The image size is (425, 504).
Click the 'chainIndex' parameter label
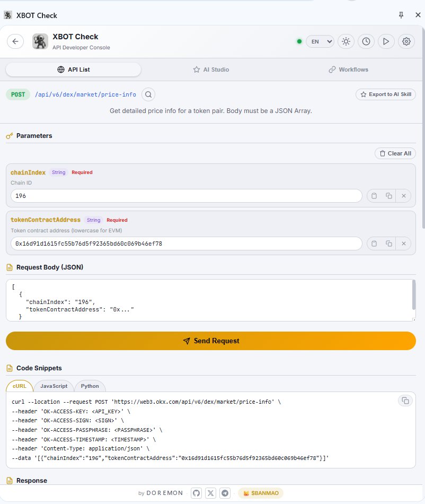pos(28,172)
